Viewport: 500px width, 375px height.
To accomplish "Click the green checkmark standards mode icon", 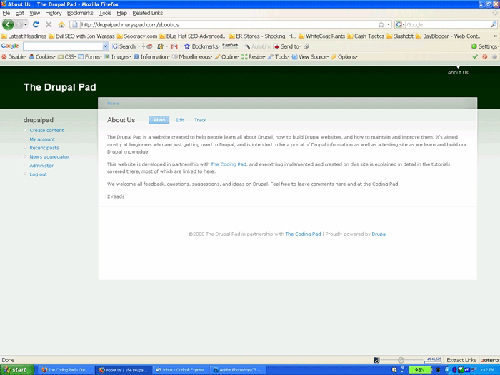I will click(x=475, y=57).
